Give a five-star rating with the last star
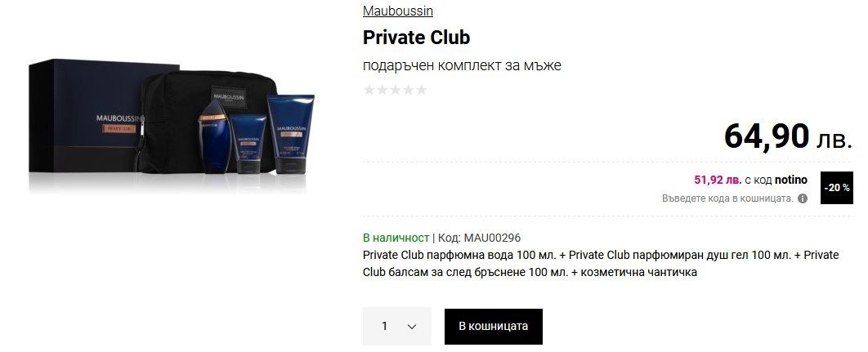868x352 pixels. click(422, 90)
